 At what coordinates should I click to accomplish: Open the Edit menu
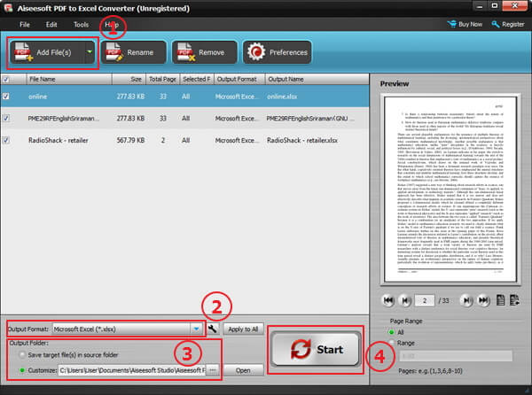pyautogui.click(x=51, y=25)
